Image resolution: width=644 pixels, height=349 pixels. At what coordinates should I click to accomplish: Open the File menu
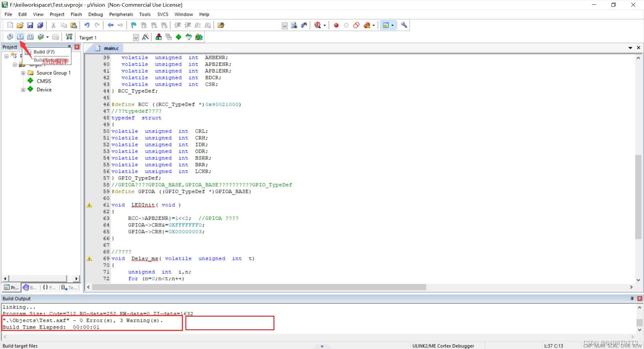8,14
